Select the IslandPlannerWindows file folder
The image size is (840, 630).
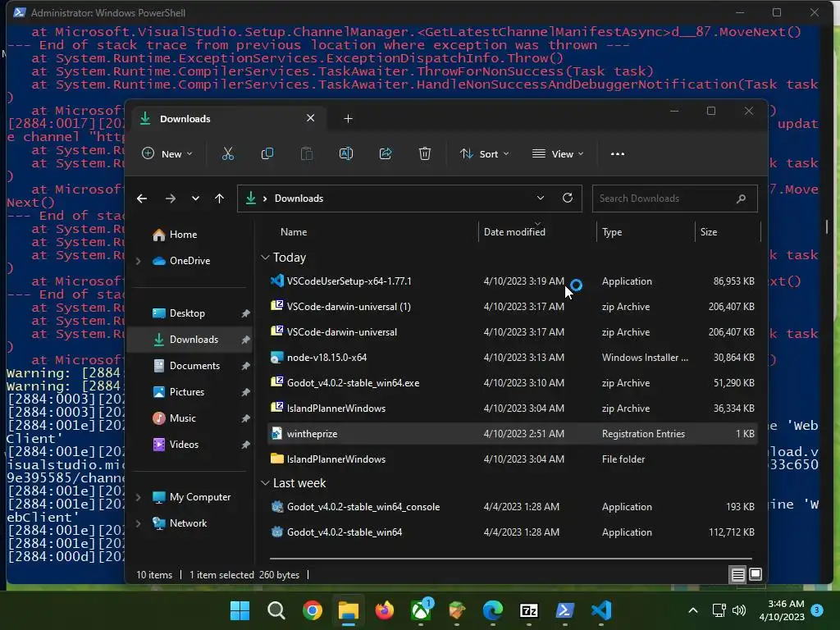(x=512, y=459)
